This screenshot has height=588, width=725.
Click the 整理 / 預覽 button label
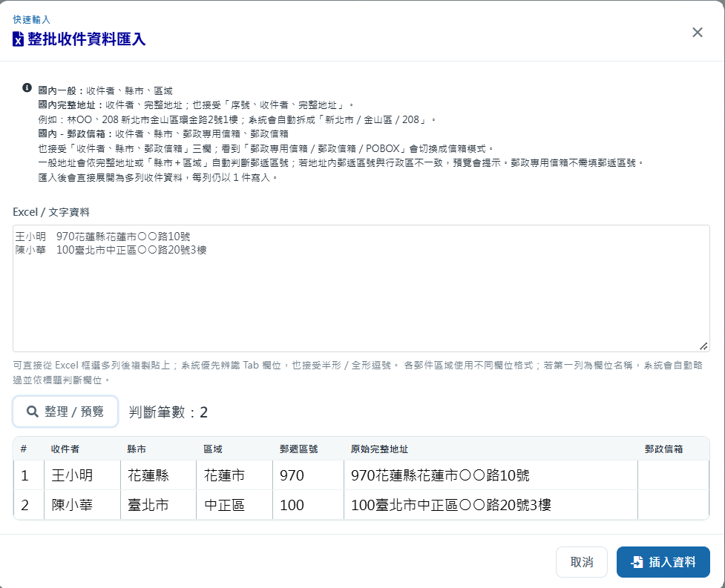tap(74, 412)
